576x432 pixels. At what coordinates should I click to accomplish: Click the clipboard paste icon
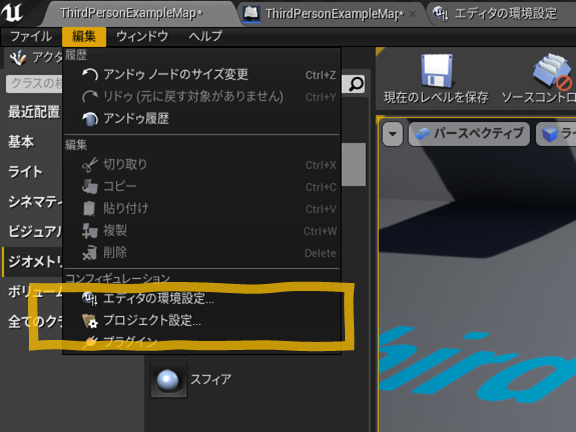[89, 209]
